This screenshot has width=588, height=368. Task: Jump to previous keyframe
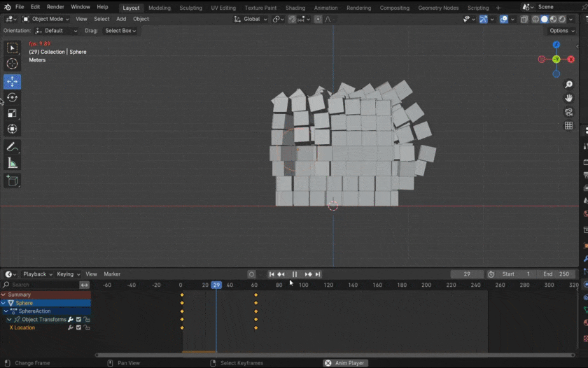[281, 274]
